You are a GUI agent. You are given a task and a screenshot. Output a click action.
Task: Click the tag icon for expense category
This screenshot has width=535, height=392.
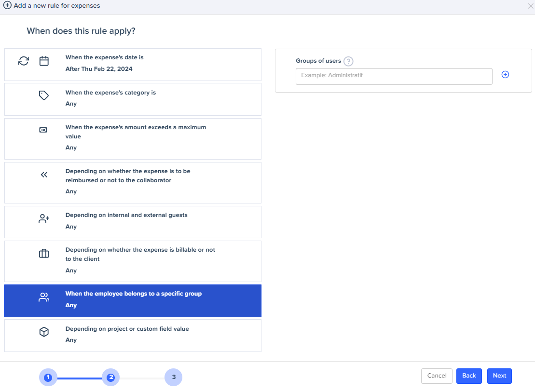pos(44,95)
